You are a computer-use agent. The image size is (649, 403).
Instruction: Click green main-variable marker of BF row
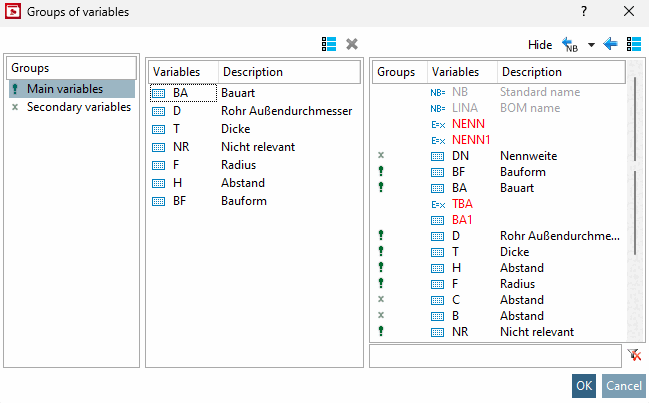tap(381, 171)
